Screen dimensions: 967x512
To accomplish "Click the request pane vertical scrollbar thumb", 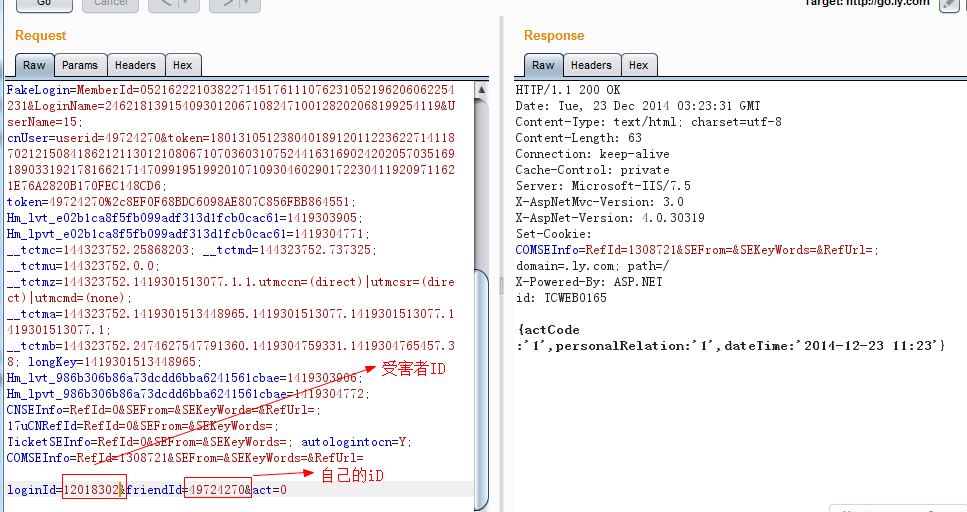I will [482, 389].
